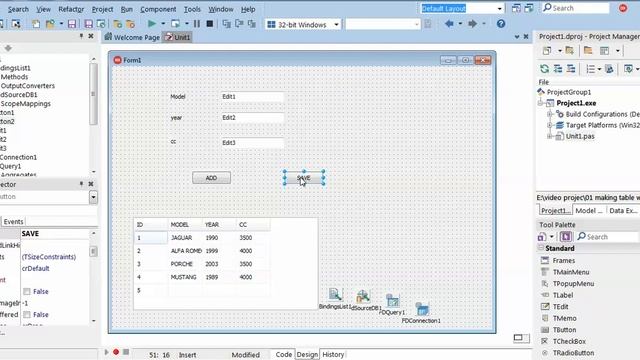Select the FDQuery1 component icon
The height and width of the screenshot is (360, 640).
click(393, 301)
